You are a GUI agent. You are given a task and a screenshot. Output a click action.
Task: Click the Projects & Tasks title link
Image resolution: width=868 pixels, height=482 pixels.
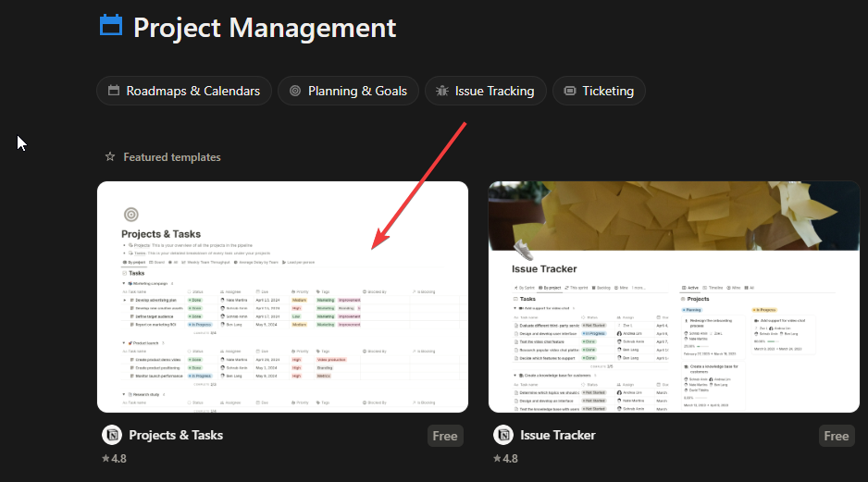click(176, 435)
